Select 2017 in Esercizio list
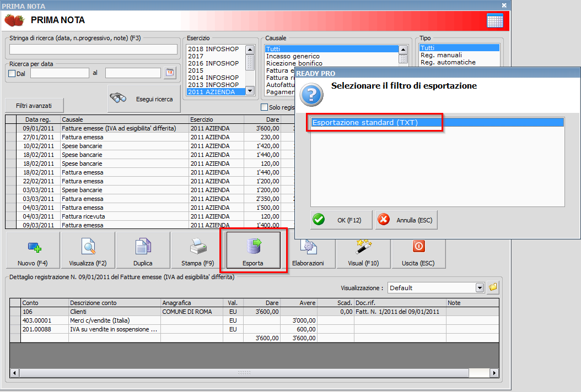The image size is (581, 392). point(216,56)
